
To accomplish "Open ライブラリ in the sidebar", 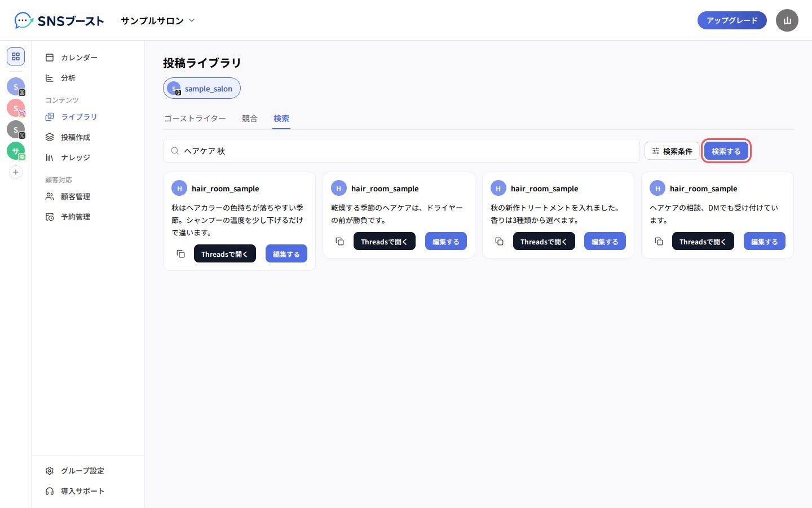I will (88, 117).
